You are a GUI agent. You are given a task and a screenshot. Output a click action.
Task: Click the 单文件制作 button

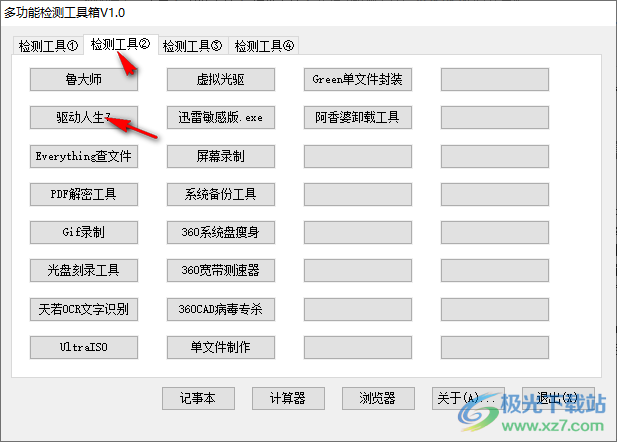(x=221, y=347)
